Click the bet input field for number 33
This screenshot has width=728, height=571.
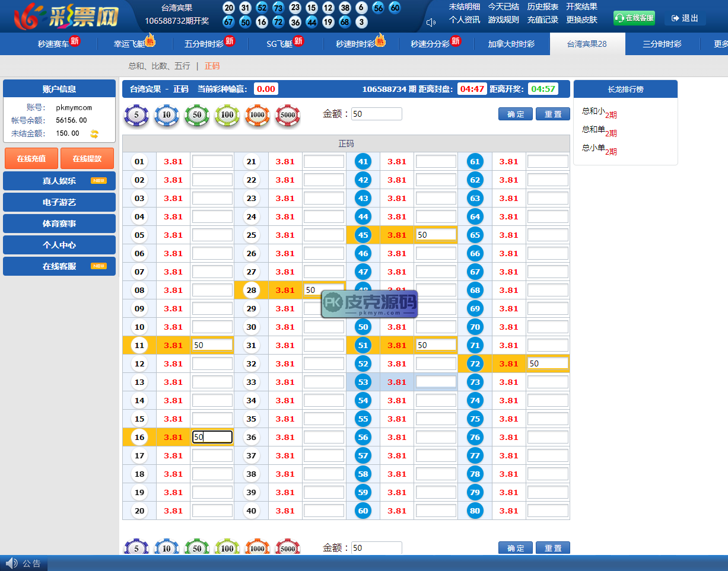(324, 382)
